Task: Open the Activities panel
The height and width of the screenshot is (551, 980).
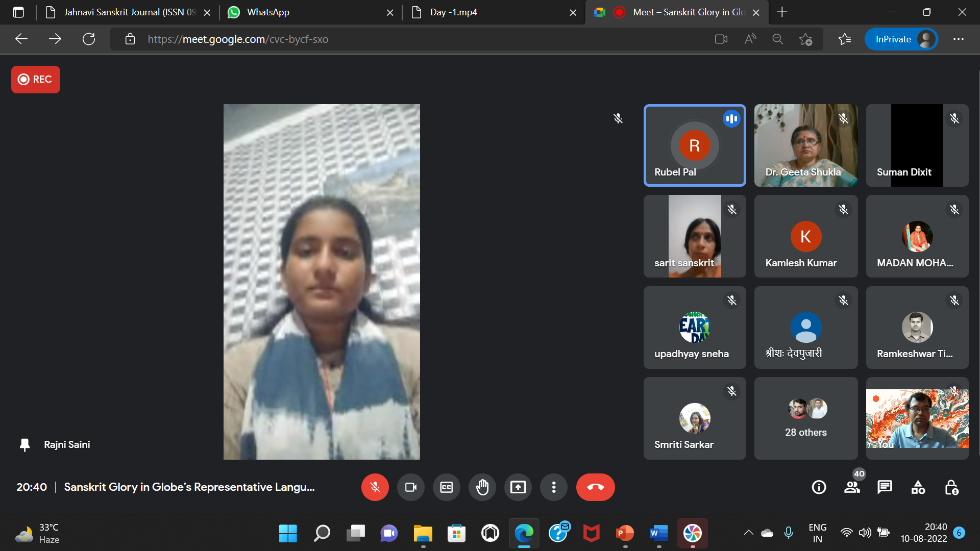Action: point(918,487)
